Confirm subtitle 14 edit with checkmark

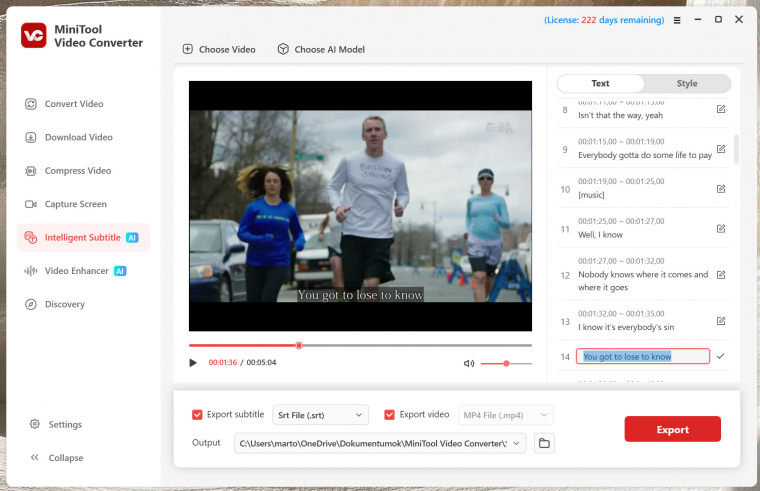click(721, 356)
